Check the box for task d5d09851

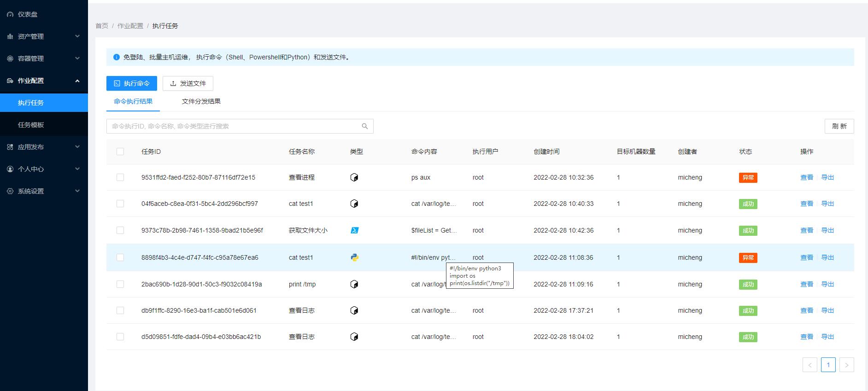[x=120, y=337]
